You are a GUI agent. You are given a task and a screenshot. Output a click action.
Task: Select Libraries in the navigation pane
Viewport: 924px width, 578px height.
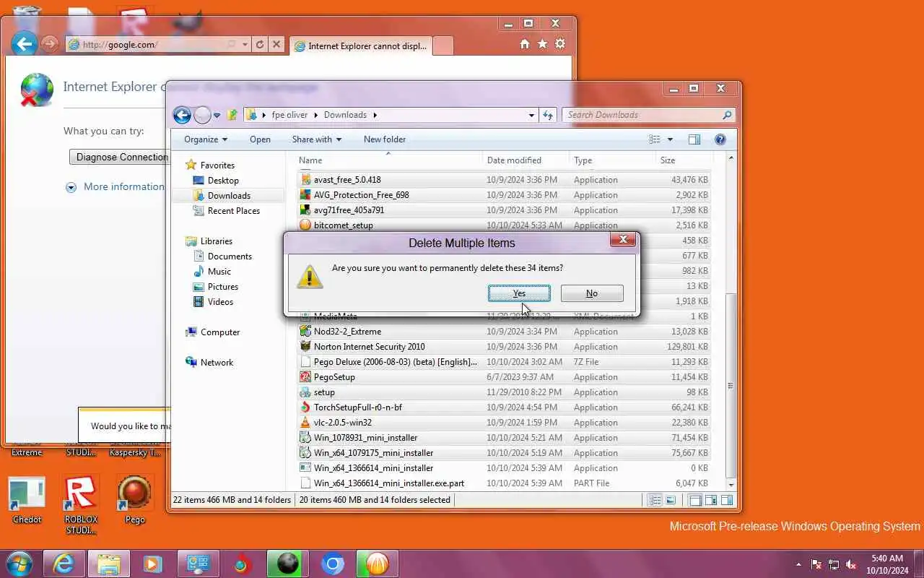tap(217, 241)
